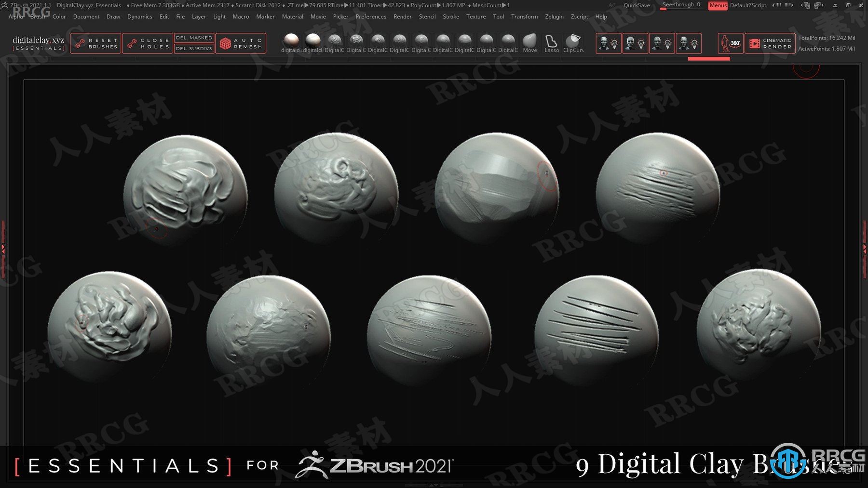This screenshot has width=868, height=488.
Task: Open the Brush menu
Action: pyautogui.click(x=38, y=16)
